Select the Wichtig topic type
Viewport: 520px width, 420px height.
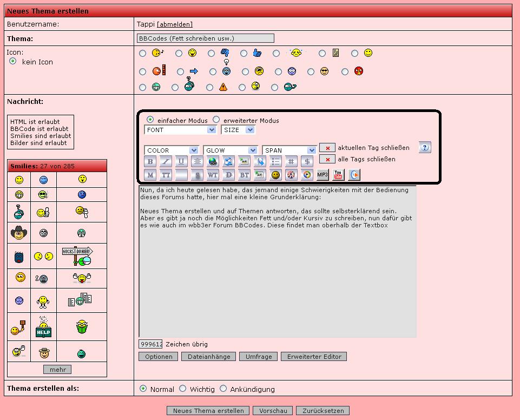[183, 389]
